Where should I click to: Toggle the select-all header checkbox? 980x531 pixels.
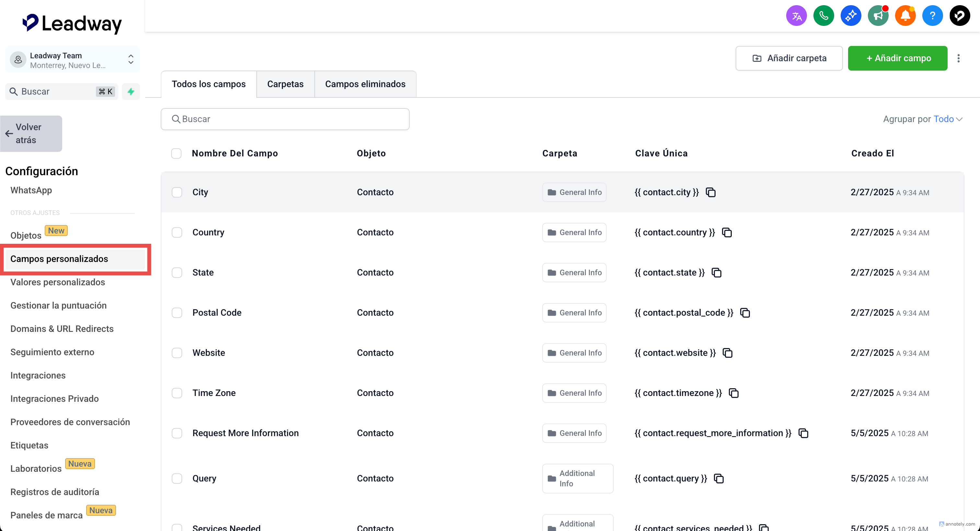(x=176, y=153)
